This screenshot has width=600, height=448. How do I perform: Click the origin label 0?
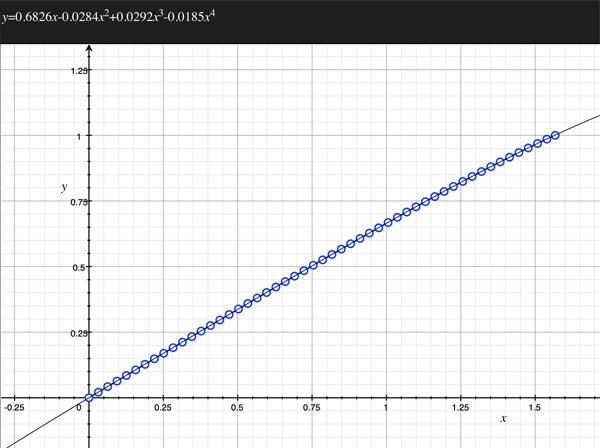[79, 408]
